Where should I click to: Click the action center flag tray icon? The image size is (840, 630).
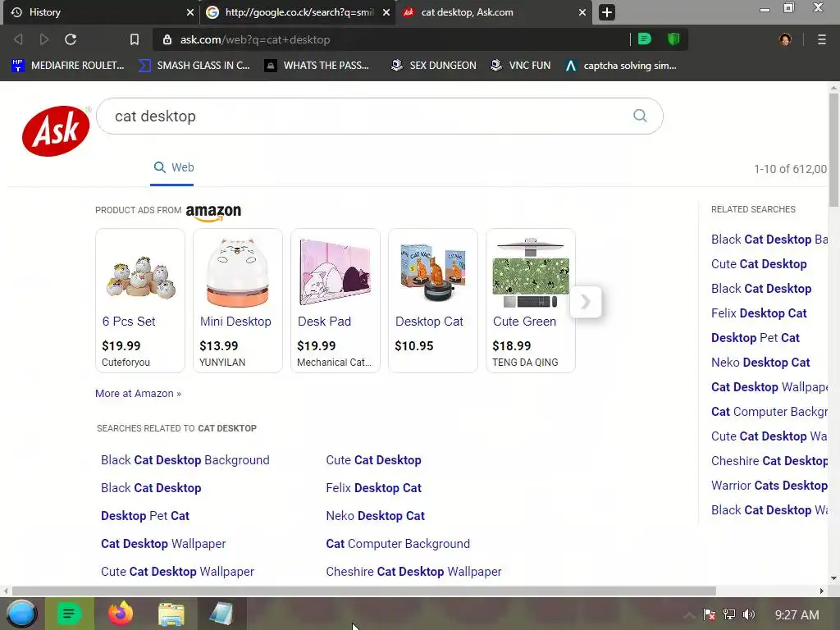click(710, 614)
